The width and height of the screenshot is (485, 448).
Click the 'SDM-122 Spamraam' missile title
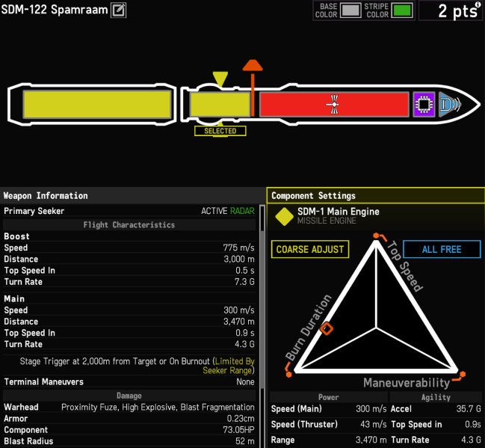point(55,10)
